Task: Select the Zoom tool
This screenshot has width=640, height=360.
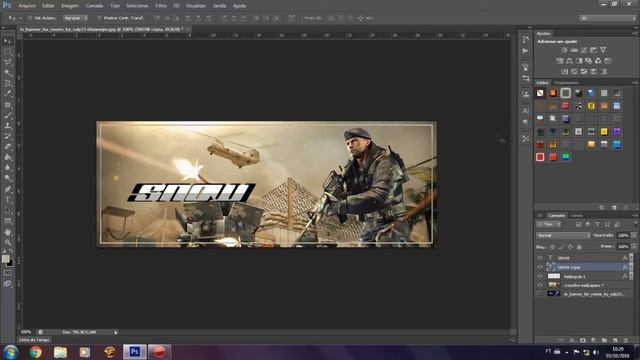Action: point(8,242)
